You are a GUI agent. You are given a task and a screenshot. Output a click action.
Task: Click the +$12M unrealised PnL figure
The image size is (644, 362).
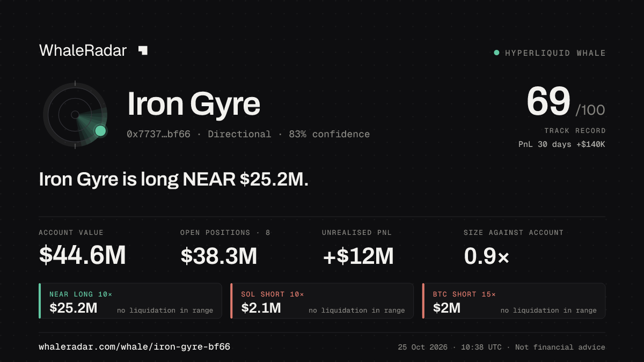point(358,256)
